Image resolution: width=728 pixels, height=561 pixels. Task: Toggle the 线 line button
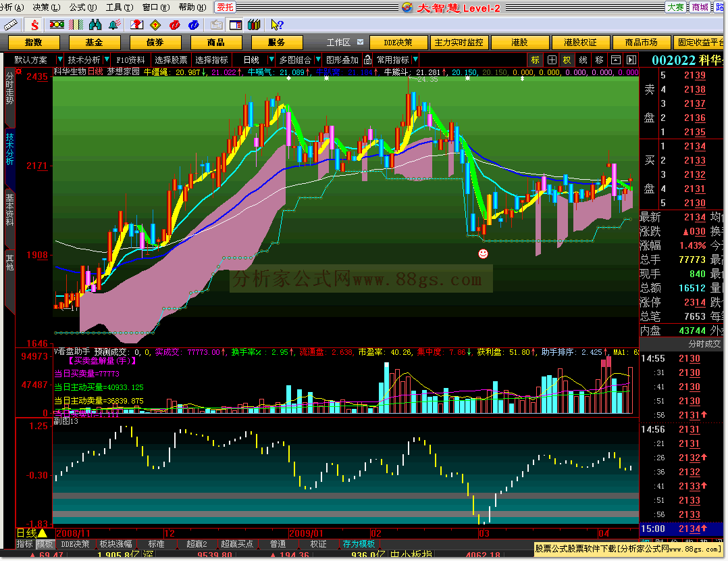click(x=583, y=60)
